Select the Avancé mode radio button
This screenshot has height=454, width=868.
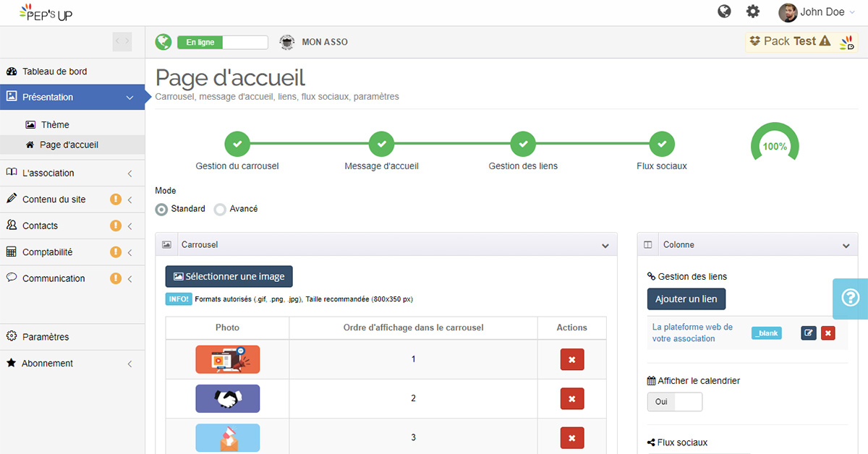coord(220,209)
